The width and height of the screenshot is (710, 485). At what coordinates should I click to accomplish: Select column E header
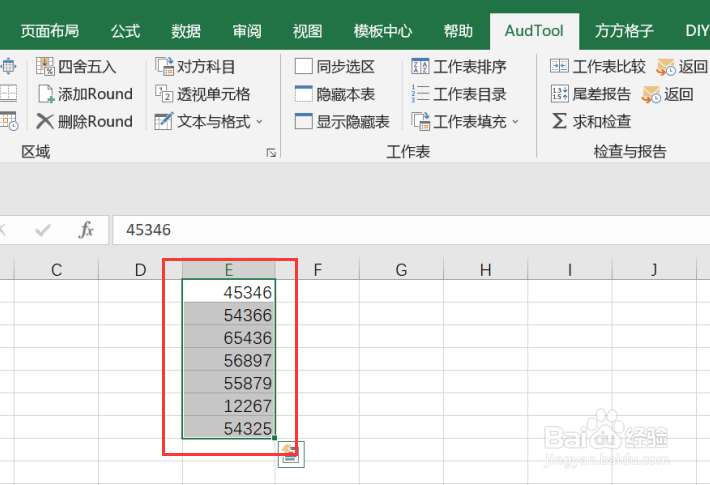tap(229, 269)
